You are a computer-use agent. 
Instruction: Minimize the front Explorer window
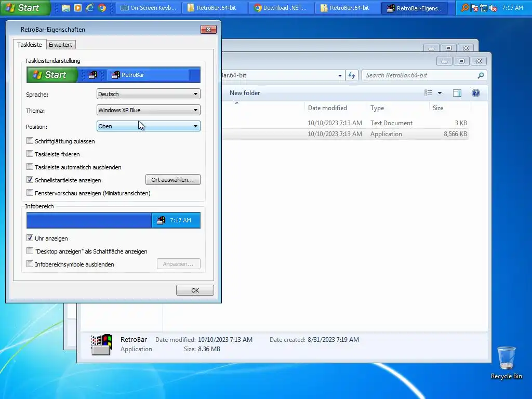(x=444, y=61)
